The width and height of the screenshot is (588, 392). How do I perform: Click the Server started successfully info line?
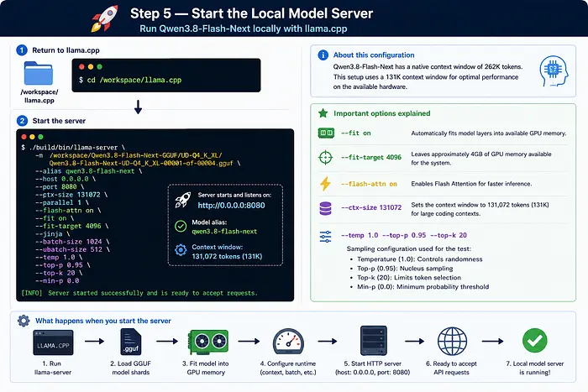coord(139,293)
